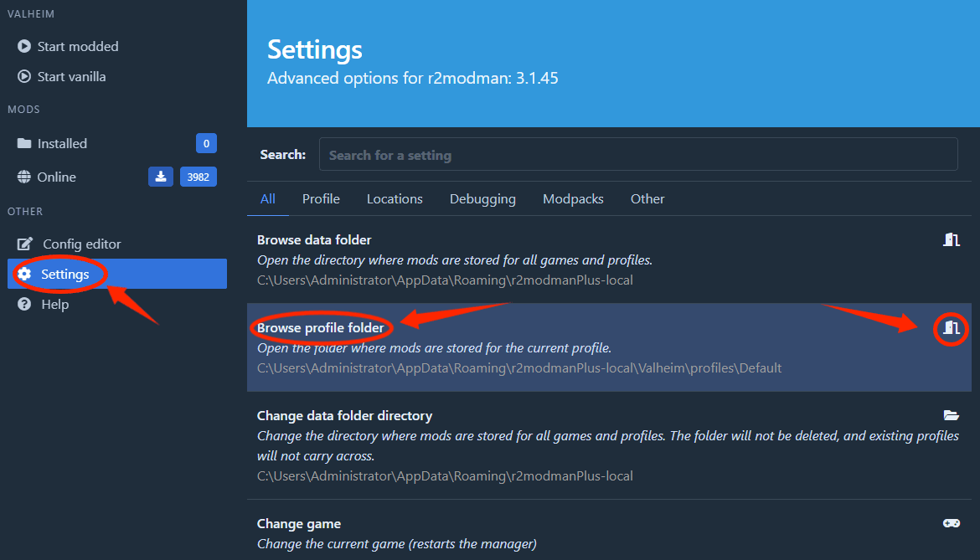The width and height of the screenshot is (980, 560).
Task: Click the Start modded play icon
Action: click(x=24, y=46)
